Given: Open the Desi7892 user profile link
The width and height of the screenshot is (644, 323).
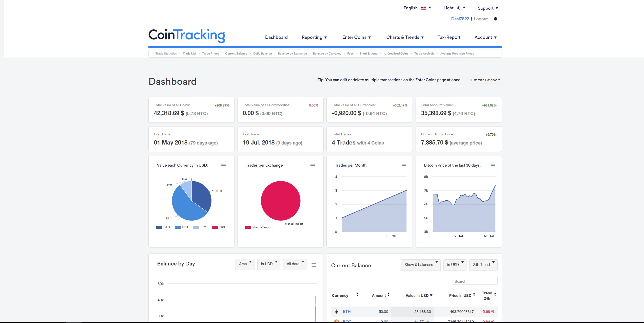Looking at the screenshot, I should [460, 19].
